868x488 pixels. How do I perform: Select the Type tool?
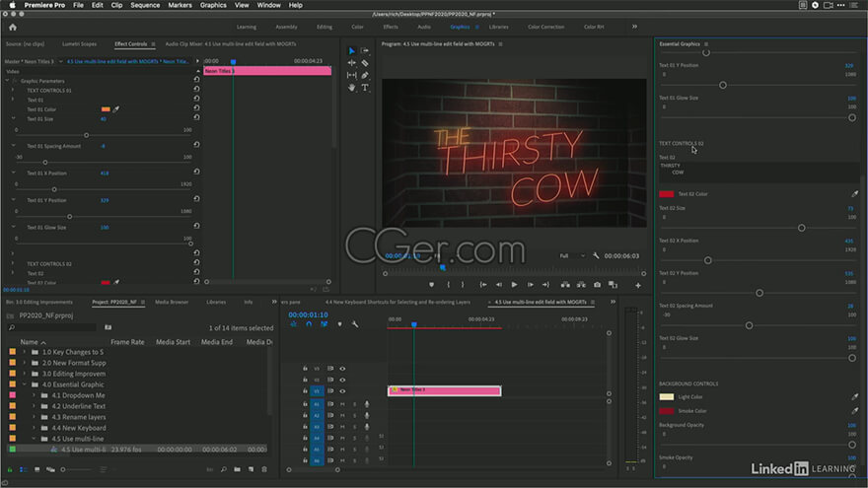(x=365, y=88)
